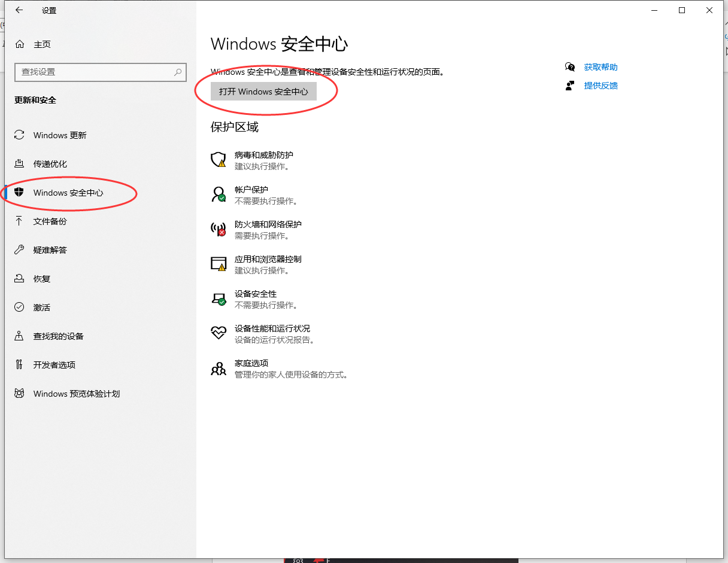The height and width of the screenshot is (563, 728).
Task: Open 帐户保护 person icon
Action: click(x=219, y=194)
